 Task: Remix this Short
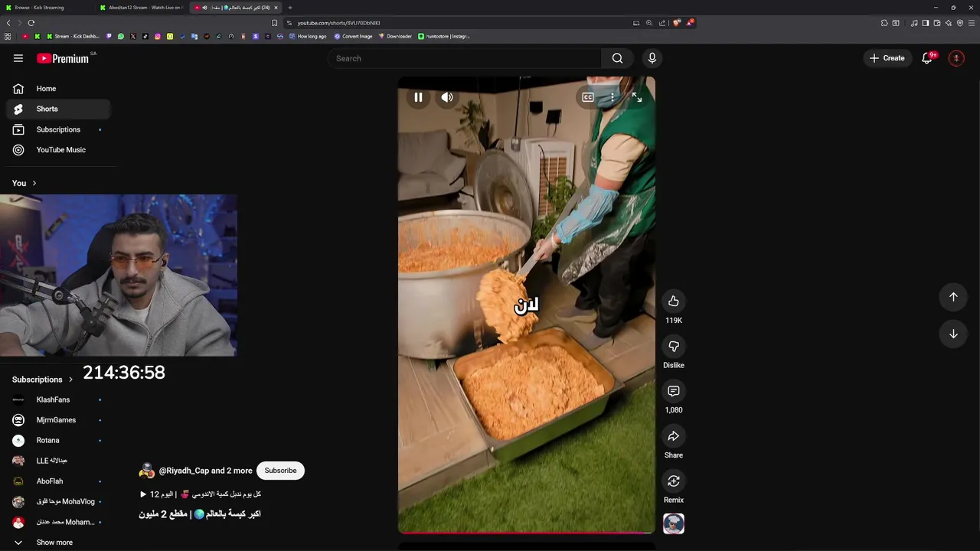click(x=674, y=481)
